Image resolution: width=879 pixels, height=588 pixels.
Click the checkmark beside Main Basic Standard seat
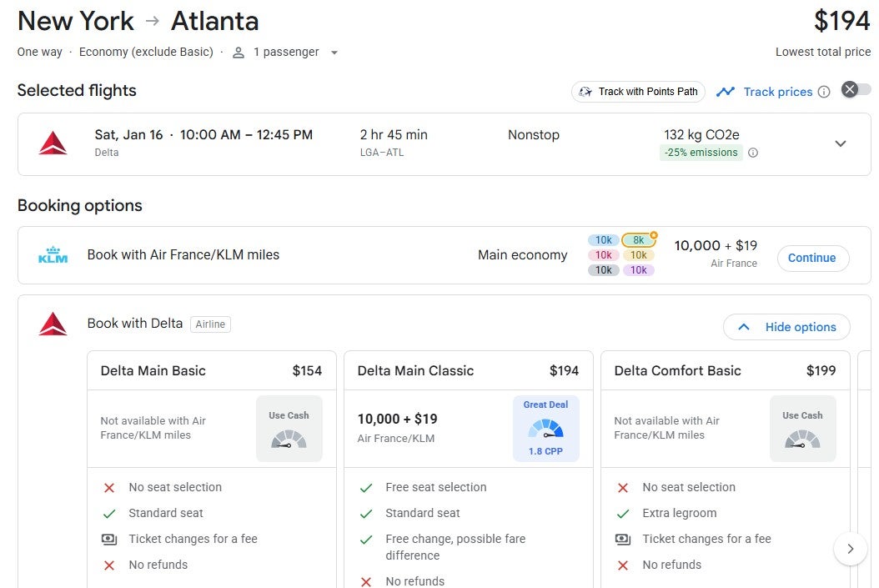pos(109,514)
